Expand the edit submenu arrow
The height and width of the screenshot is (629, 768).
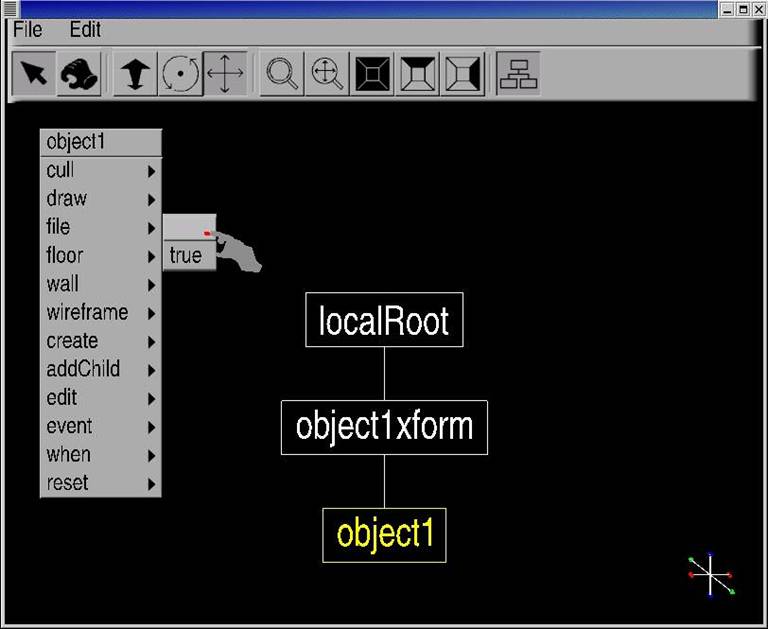pyautogui.click(x=152, y=399)
